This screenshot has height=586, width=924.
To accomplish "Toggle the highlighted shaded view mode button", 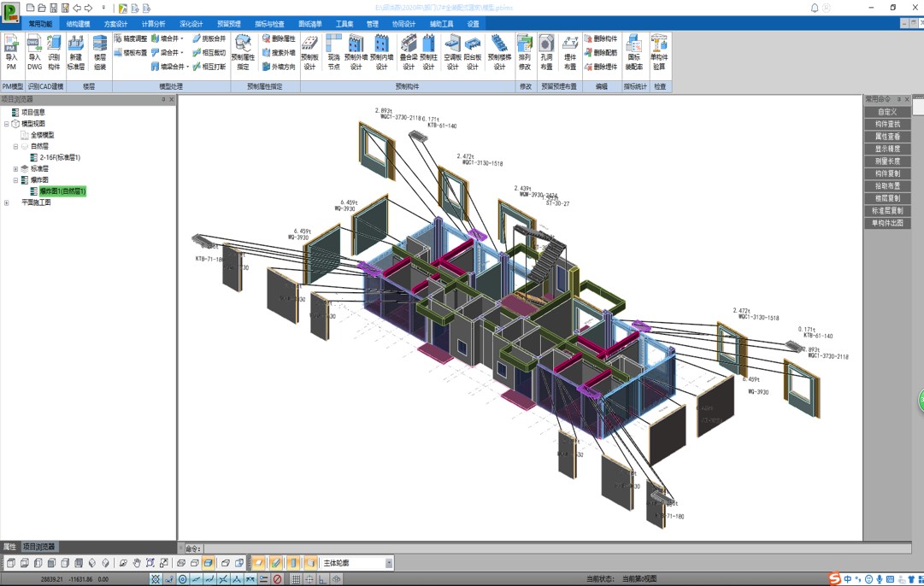I will (209, 563).
